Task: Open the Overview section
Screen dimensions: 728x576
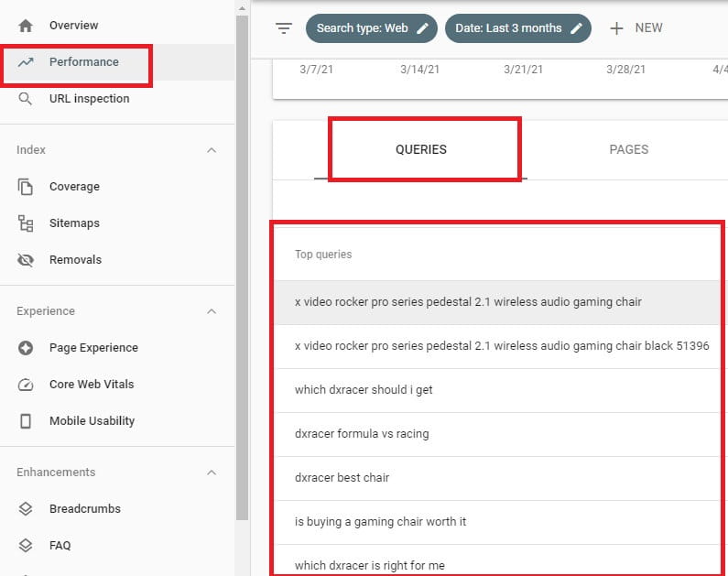Action: coord(117,26)
